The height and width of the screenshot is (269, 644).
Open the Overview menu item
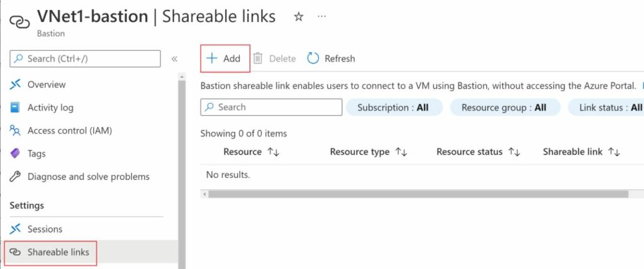[x=47, y=84]
